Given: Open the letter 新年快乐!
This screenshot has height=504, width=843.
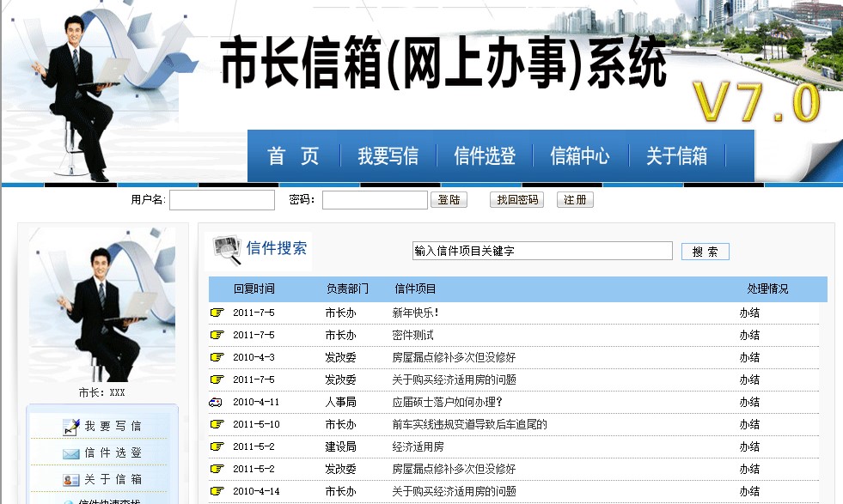Looking at the screenshot, I should 416,313.
